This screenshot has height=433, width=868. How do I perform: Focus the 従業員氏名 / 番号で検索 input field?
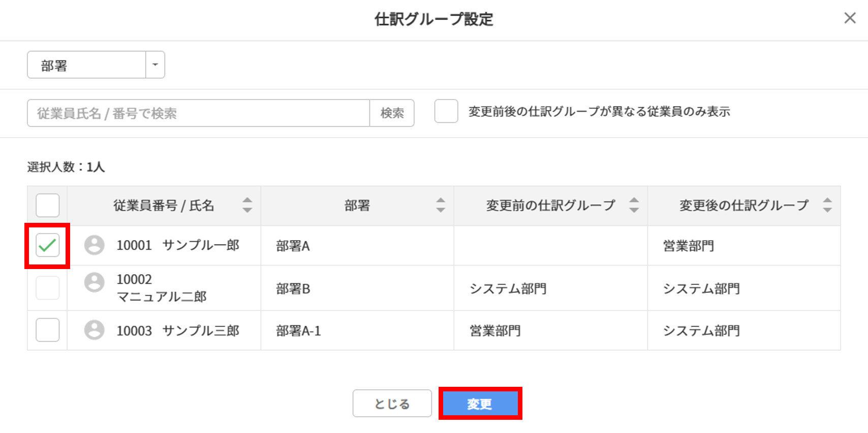(x=198, y=113)
